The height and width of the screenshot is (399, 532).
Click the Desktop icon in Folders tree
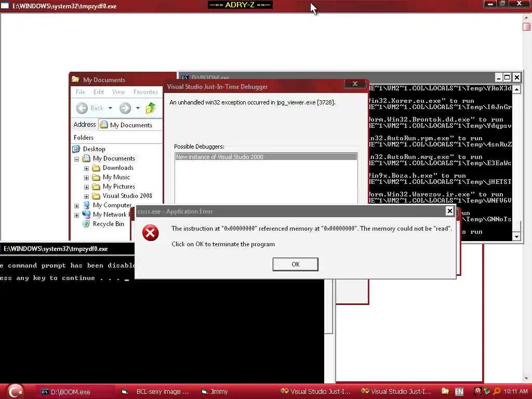tap(76, 149)
